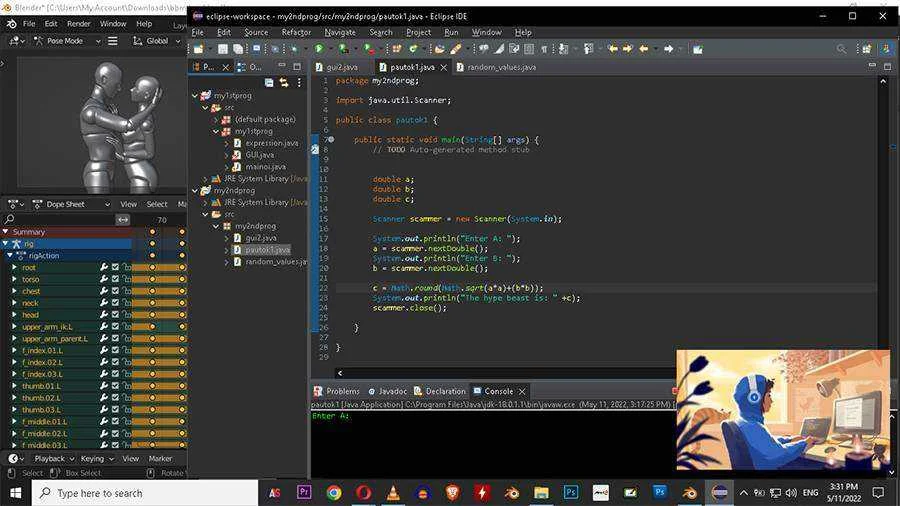Viewport: 900px width, 506px height.
Task: Switch to random_values.java editor tab
Action: (501, 67)
